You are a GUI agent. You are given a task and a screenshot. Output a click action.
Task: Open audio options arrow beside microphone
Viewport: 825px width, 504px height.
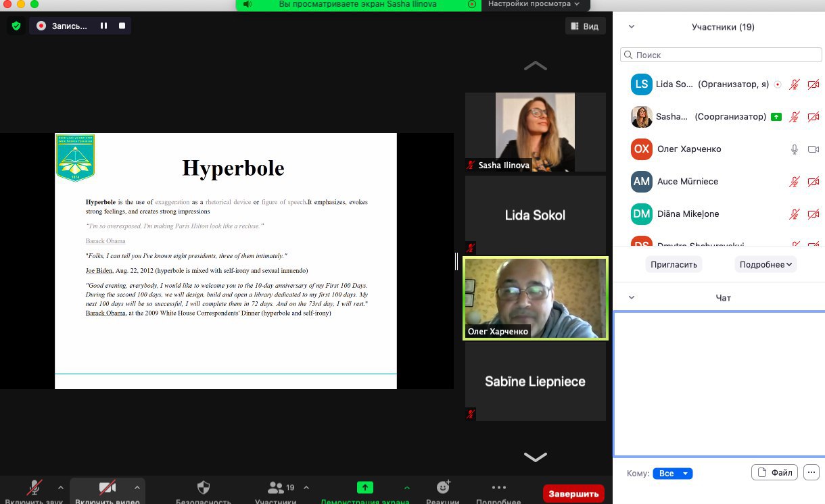61,487
